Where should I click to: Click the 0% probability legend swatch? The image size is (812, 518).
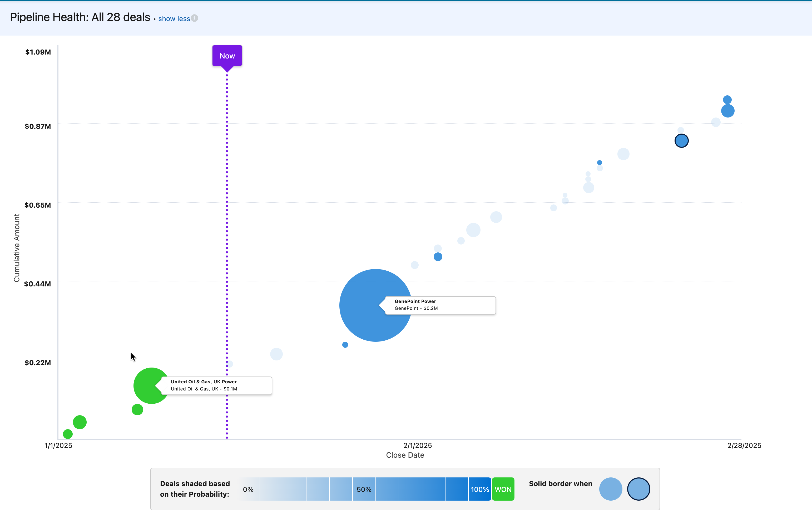249,489
